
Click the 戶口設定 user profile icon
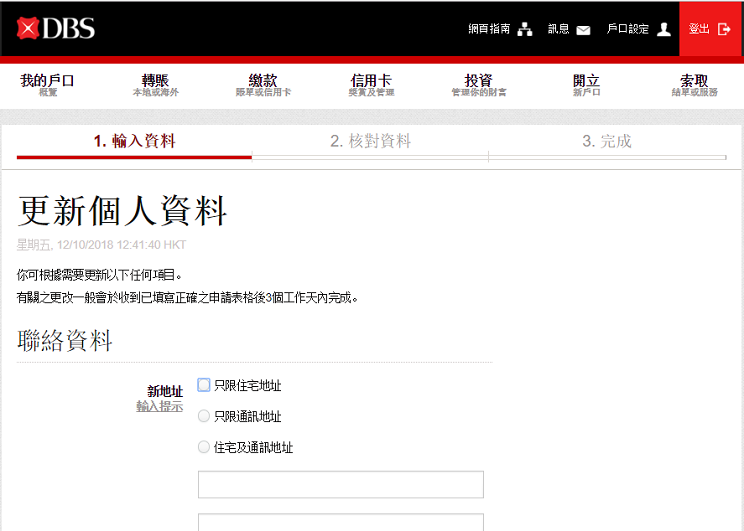point(664,30)
